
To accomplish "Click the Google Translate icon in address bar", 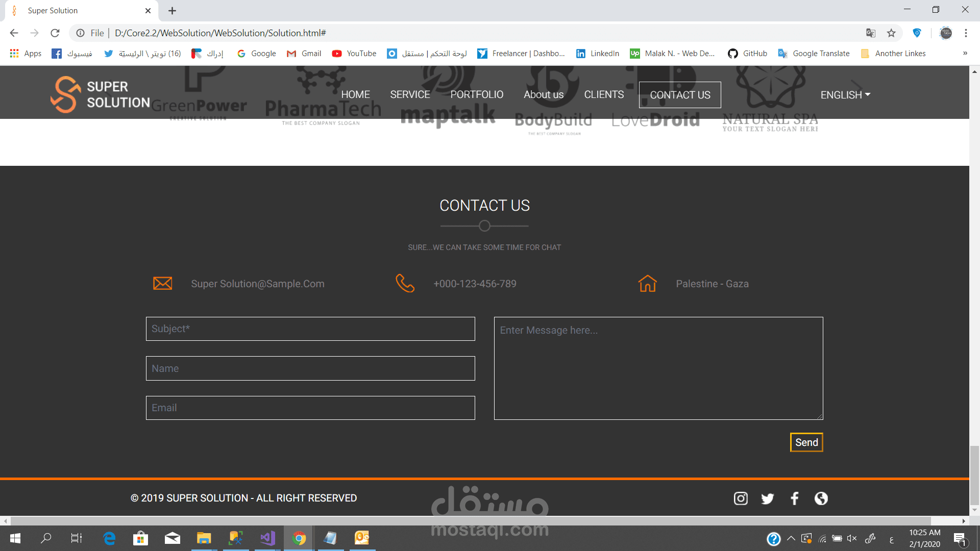I will (871, 33).
